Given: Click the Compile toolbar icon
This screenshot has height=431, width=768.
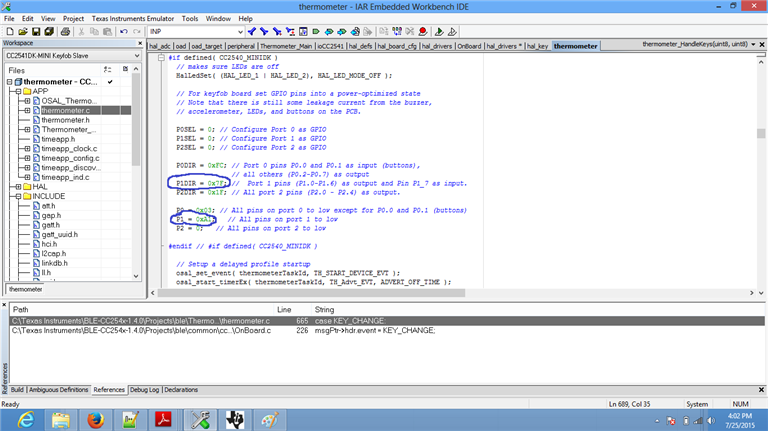Looking at the screenshot, I should (x=384, y=31).
